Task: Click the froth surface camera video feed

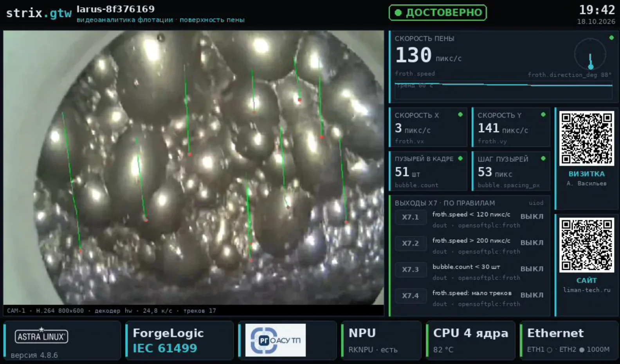Action: (x=193, y=168)
